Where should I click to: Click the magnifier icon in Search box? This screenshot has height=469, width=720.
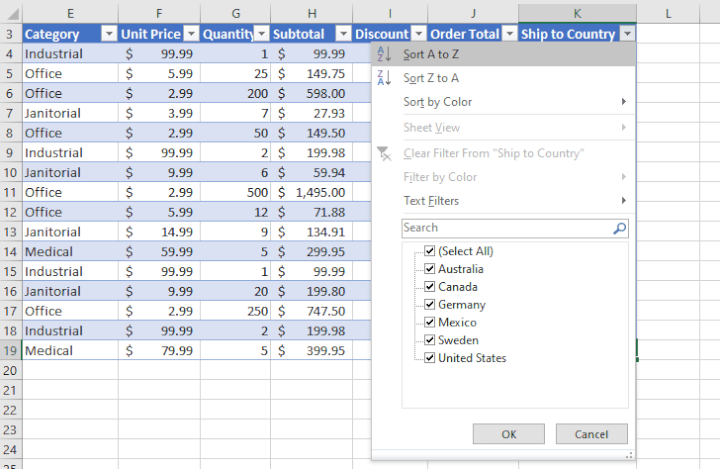619,228
